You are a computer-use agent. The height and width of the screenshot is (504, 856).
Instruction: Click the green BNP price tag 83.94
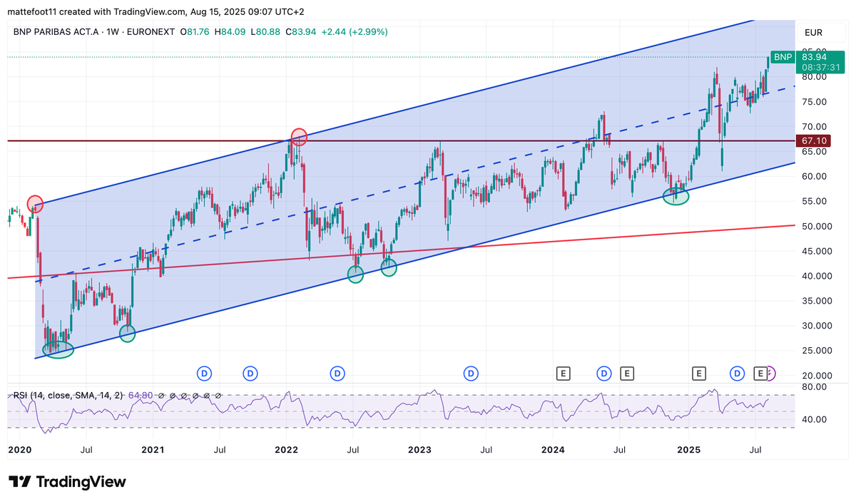tap(809, 57)
